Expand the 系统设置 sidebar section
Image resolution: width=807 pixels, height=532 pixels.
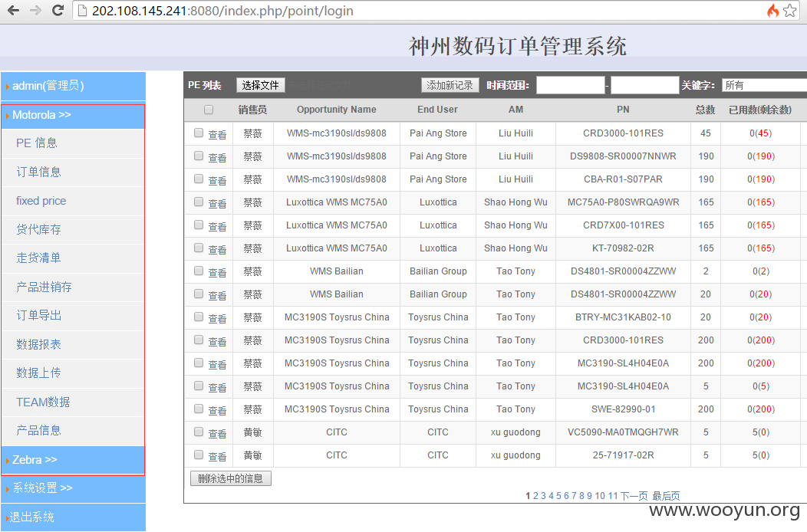point(73,488)
